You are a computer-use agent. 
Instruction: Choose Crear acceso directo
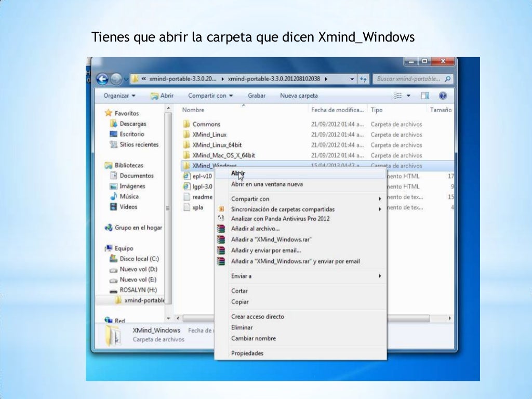click(301, 316)
